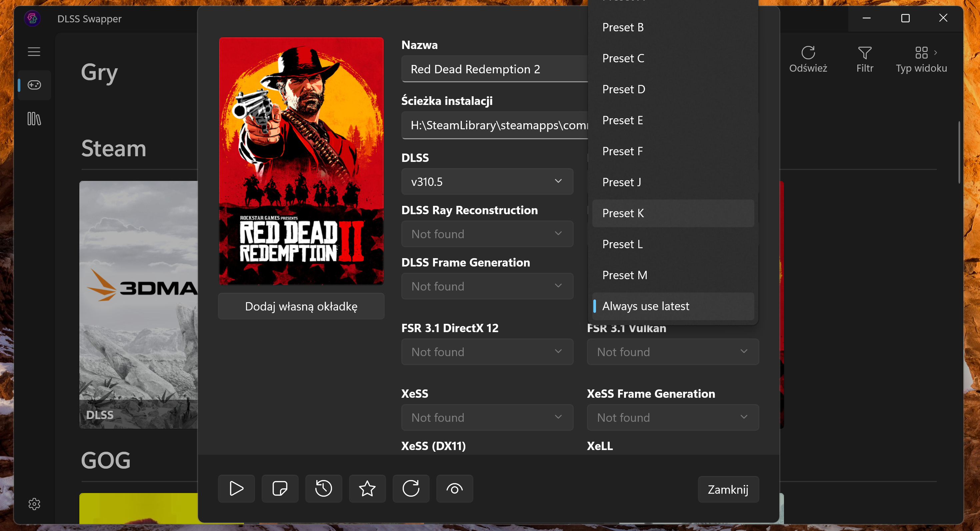Click the Odśwież refresh icon
Screen dimensions: 980x531
(x=808, y=59)
